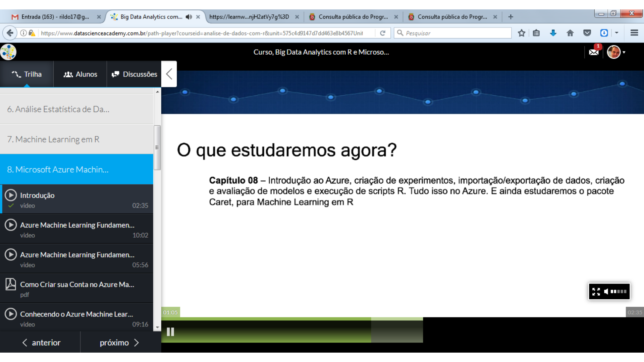Open the browser hamburger menu
This screenshot has width=644, height=362.
point(634,33)
